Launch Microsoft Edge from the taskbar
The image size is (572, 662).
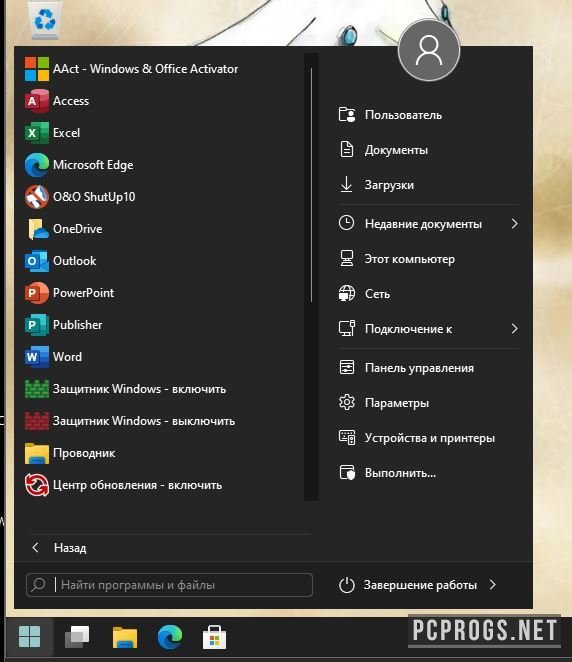click(x=170, y=637)
